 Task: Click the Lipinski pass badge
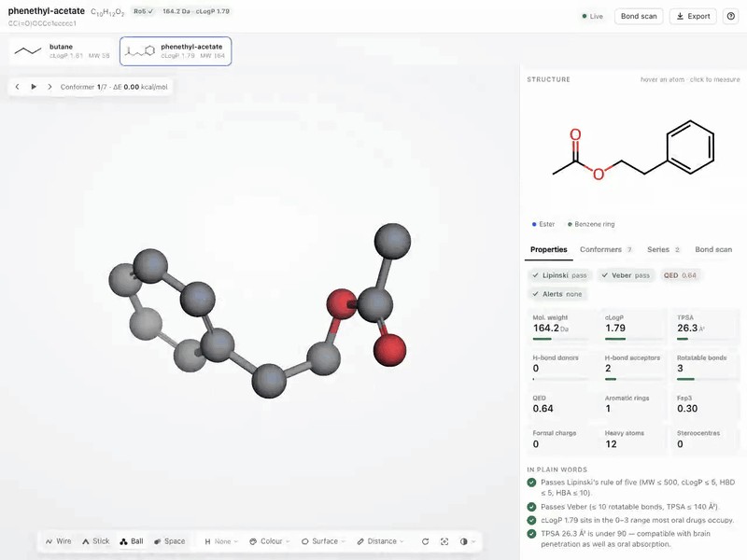(559, 275)
